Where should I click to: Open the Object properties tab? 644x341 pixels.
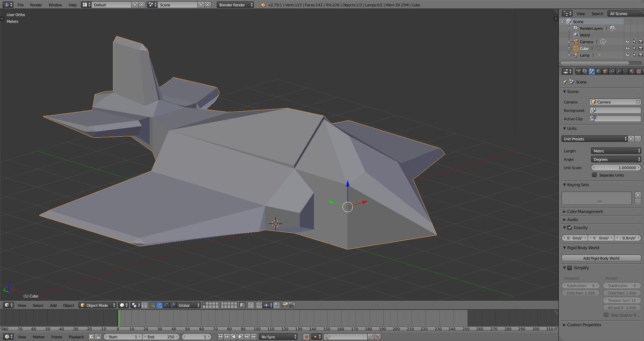[605, 71]
